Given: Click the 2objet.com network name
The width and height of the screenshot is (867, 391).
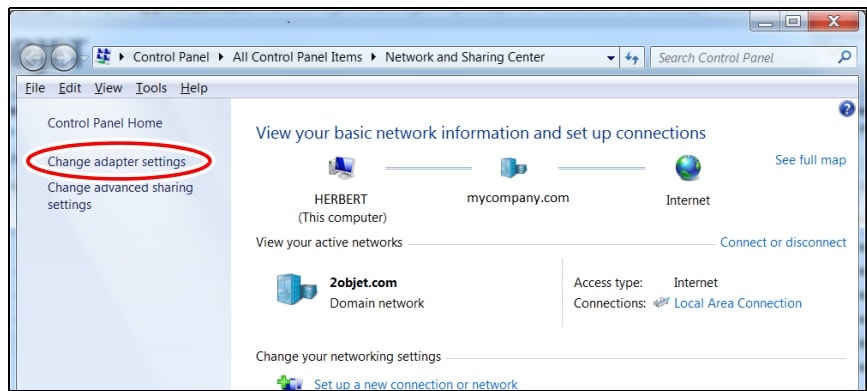Looking at the screenshot, I should pos(363,283).
